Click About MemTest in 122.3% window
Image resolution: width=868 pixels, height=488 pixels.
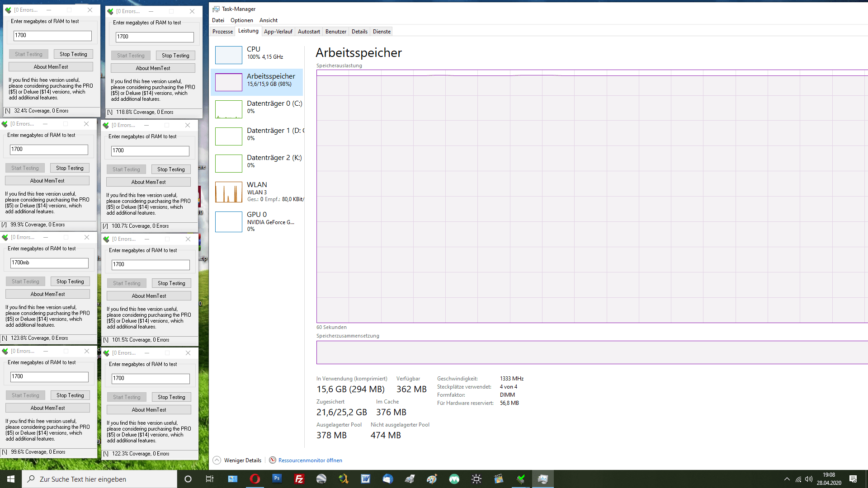(x=149, y=410)
